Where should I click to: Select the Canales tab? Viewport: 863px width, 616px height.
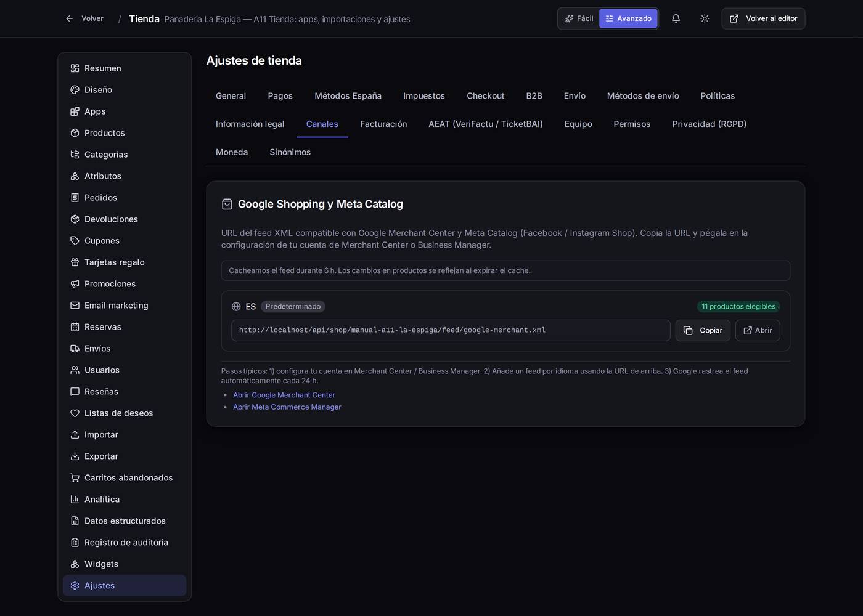click(322, 124)
